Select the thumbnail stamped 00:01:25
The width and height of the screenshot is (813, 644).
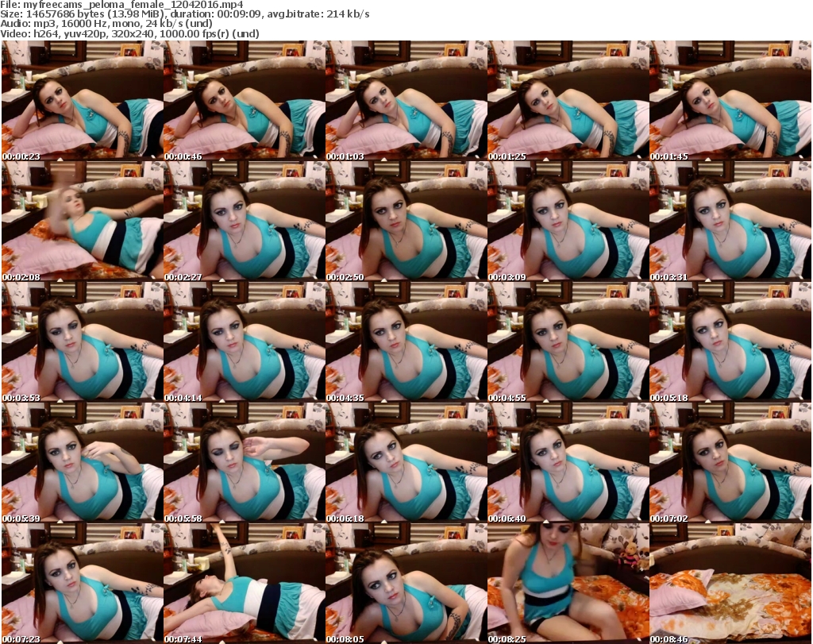[568, 100]
